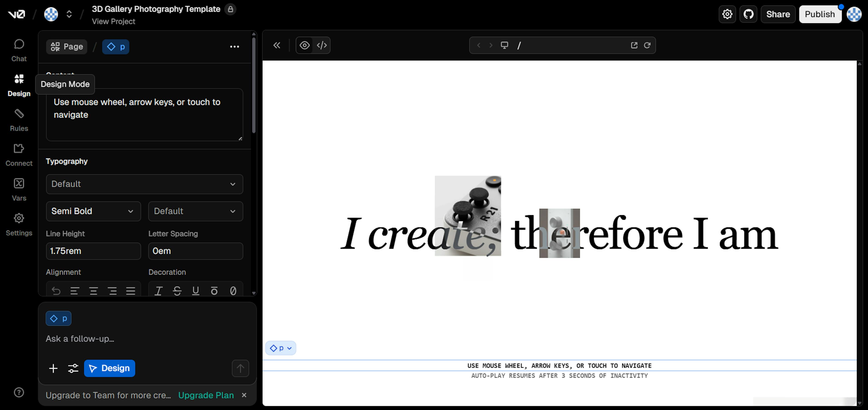Expand the p element selector in preview
The image size is (868, 410).
click(281, 348)
